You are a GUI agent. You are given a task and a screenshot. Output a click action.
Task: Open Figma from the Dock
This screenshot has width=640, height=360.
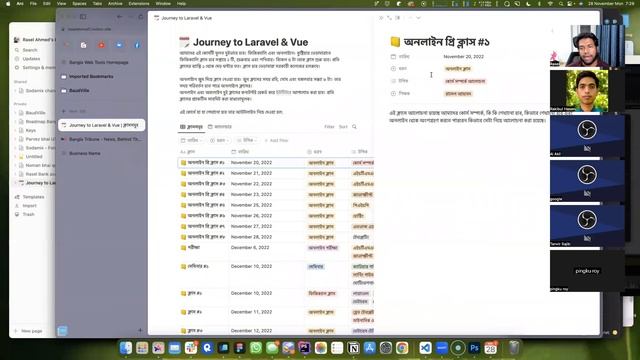click(x=240, y=348)
